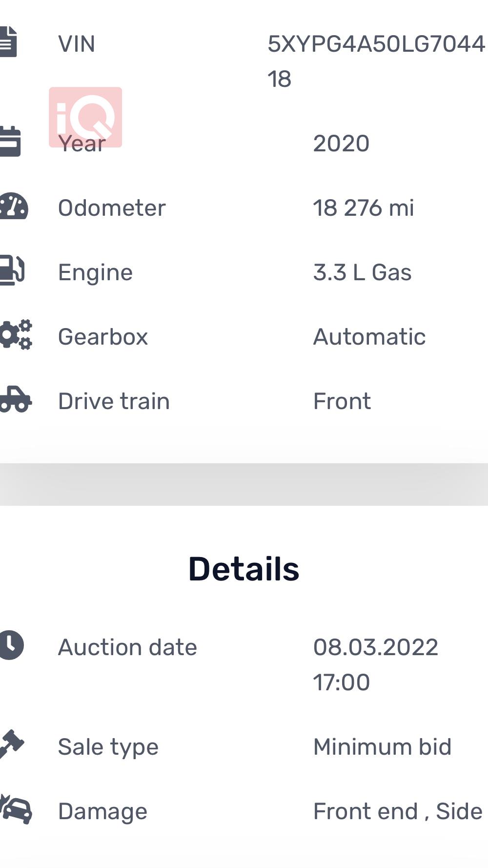Click the Front end, Side damage value
The height and width of the screenshot is (868, 488).
398,811
